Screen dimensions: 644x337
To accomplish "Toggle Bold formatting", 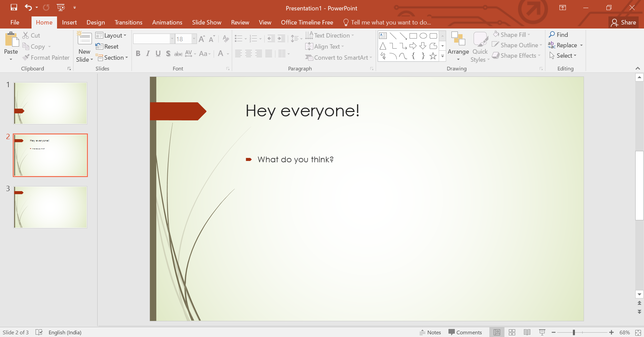I will coord(138,54).
